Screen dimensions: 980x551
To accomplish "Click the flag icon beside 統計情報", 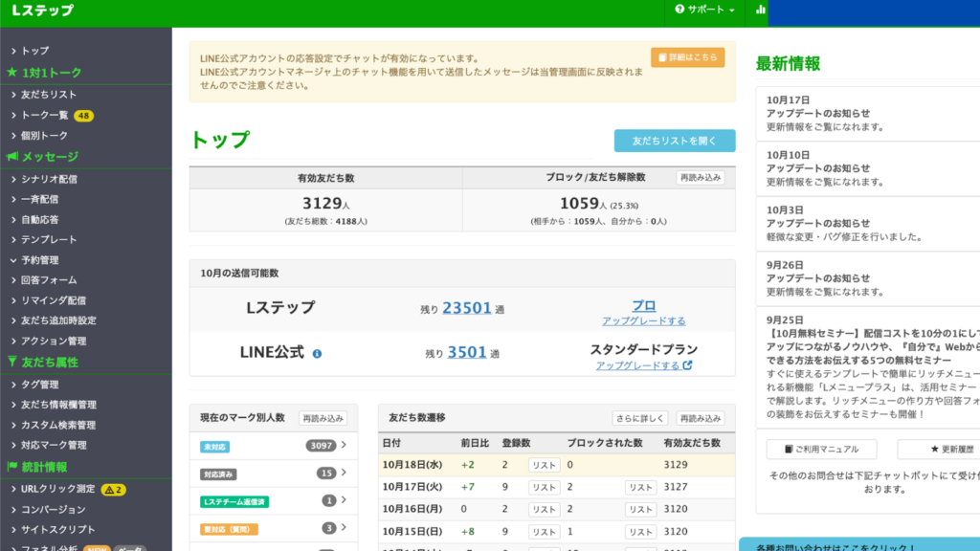I will click(11, 466).
